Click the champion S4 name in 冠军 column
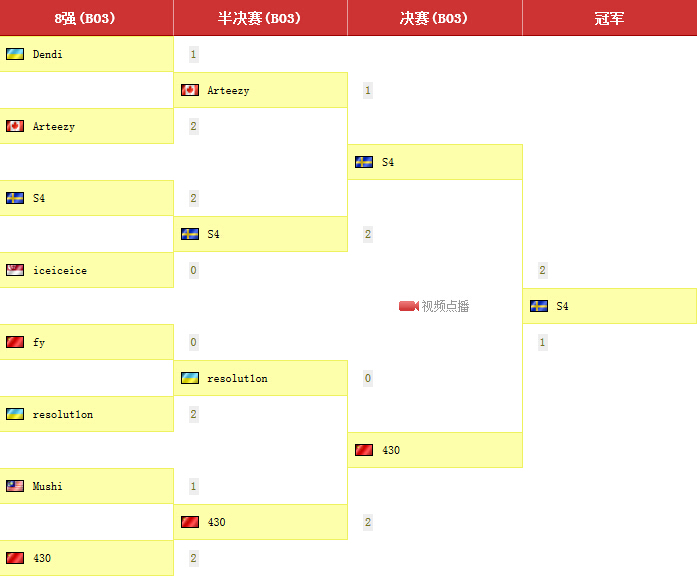The image size is (697, 576). click(562, 306)
